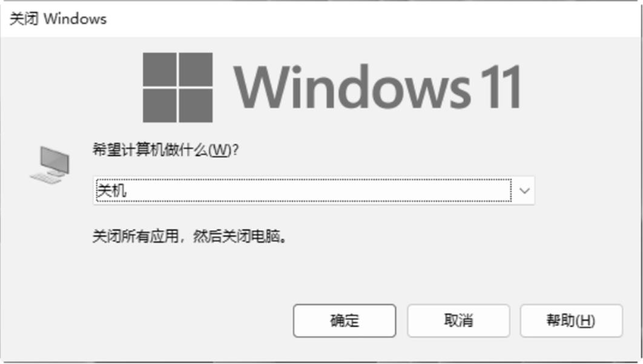
Task: Click the bottom-right pane of Windows logo
Action: click(196, 106)
